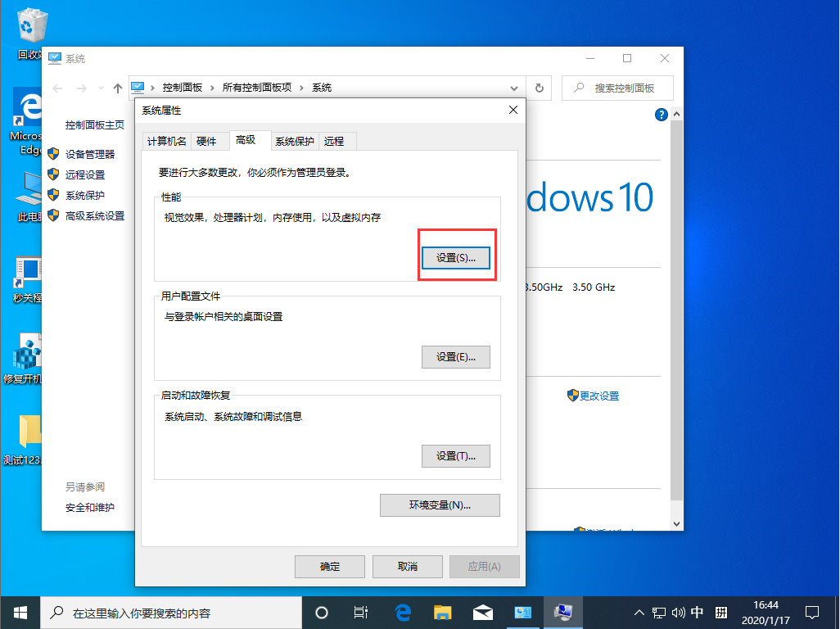The height and width of the screenshot is (629, 840).
Task: Click the volume icon in system tray
Action: [679, 612]
